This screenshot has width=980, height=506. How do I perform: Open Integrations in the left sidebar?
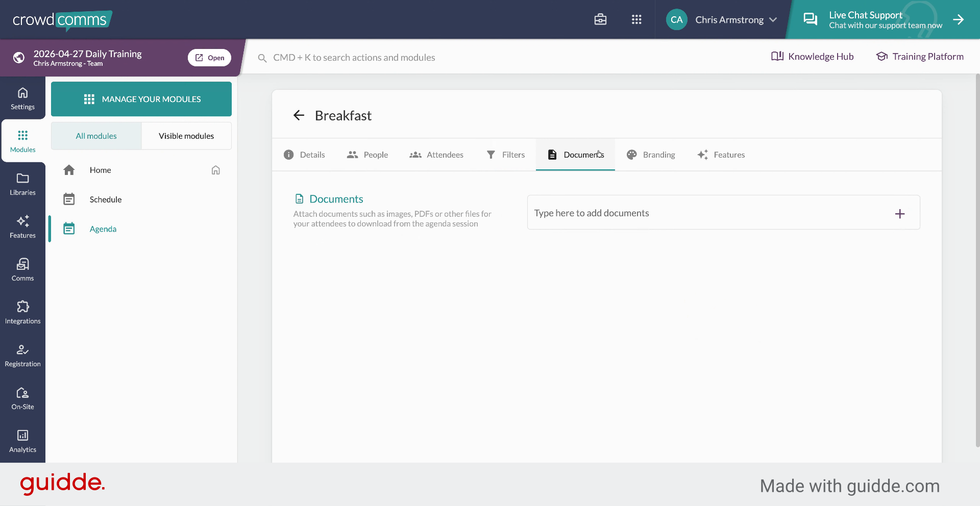(22, 313)
